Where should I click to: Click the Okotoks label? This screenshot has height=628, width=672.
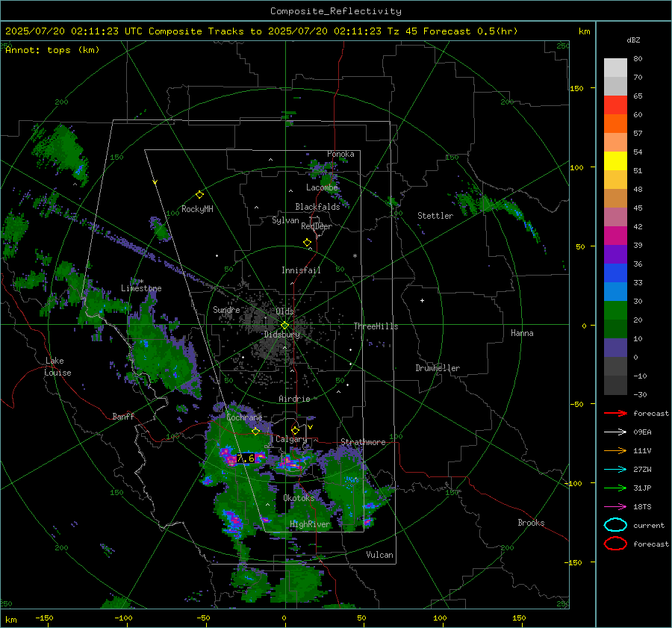tap(299, 498)
